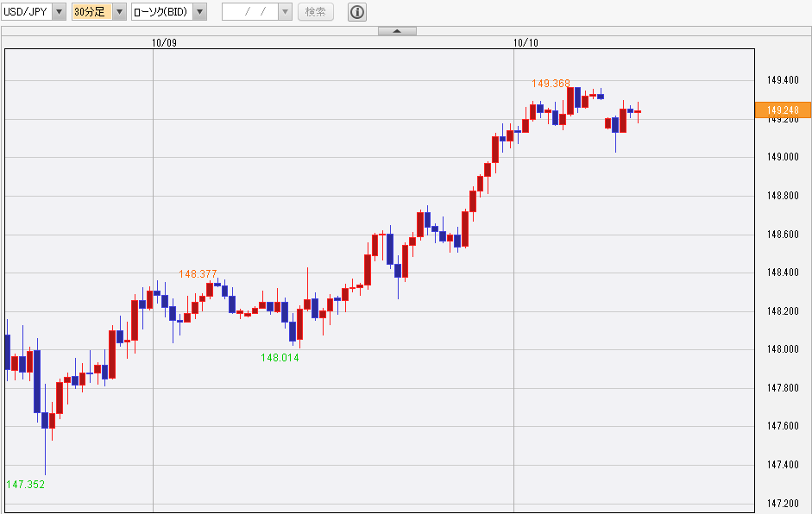This screenshot has height=514, width=812.
Task: Open the USD/JPY currency pair dropdown
Action: (59, 11)
